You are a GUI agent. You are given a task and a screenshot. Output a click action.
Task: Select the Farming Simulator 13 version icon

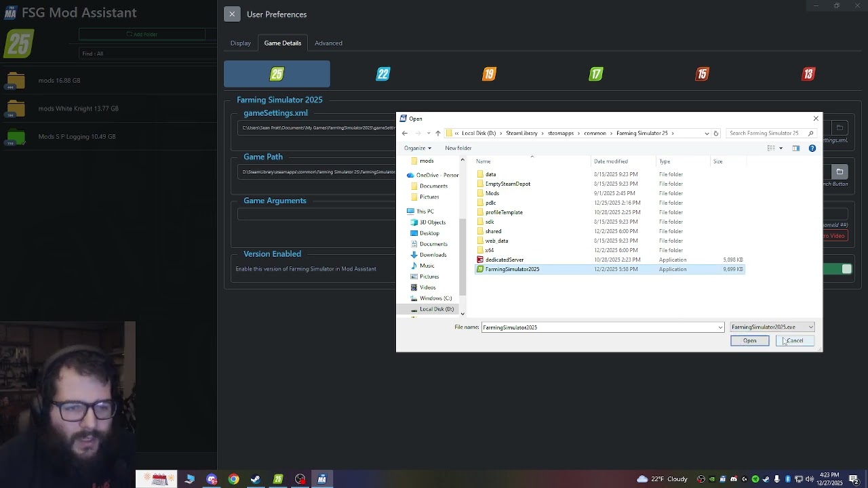pos(808,74)
